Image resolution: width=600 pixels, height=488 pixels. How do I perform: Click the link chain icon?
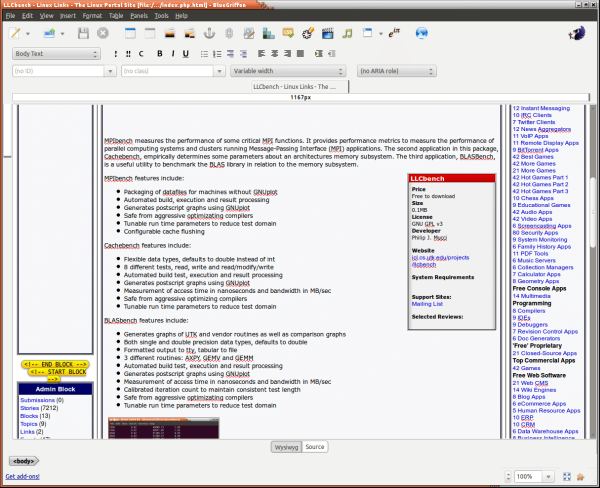click(x=229, y=33)
